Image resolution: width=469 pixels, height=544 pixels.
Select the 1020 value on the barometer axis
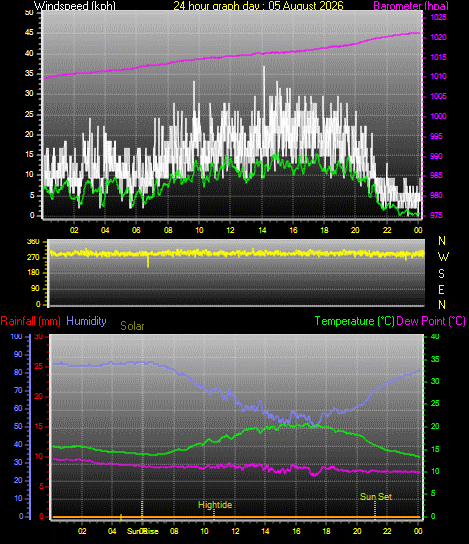tap(438, 37)
